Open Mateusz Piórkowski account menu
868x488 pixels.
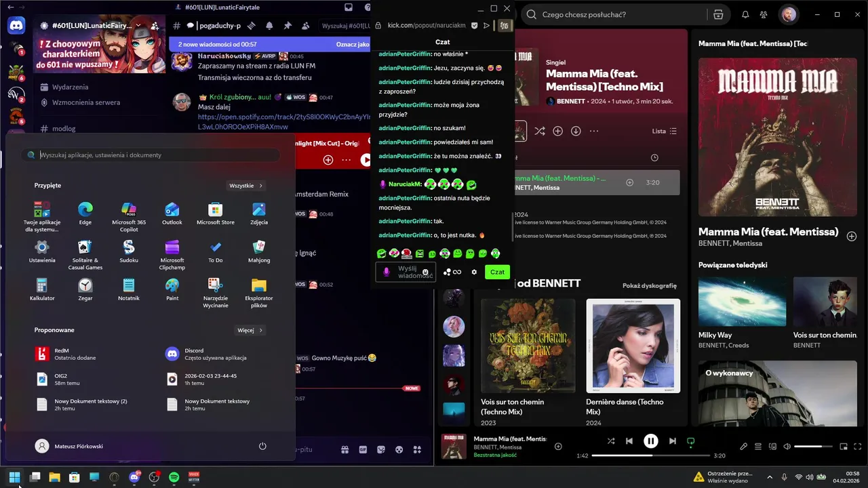tap(69, 446)
